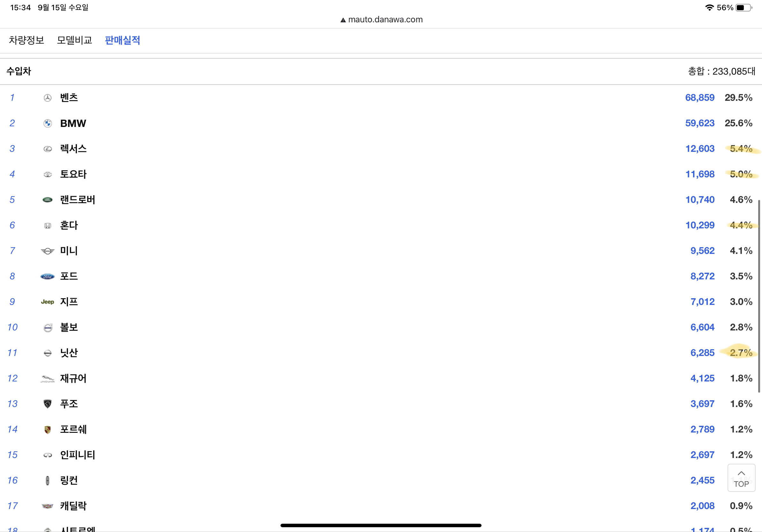Click sales figure 6,285
The image size is (762, 532).
click(702, 353)
